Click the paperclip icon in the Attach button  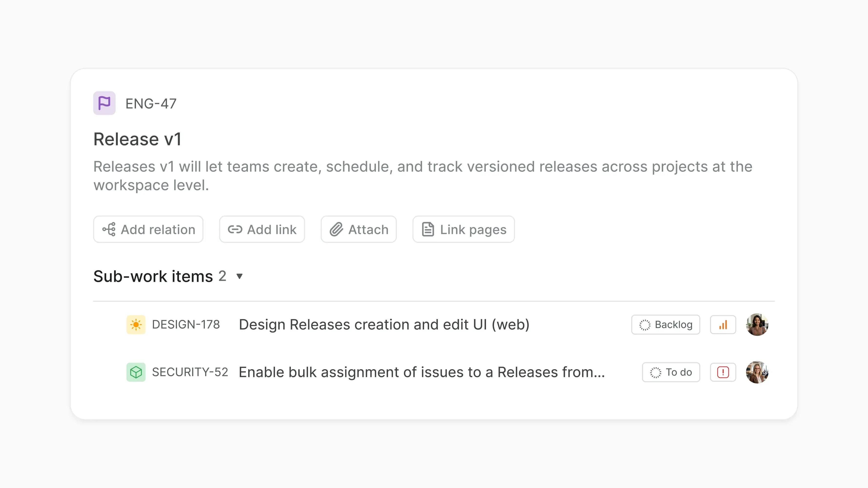point(336,229)
